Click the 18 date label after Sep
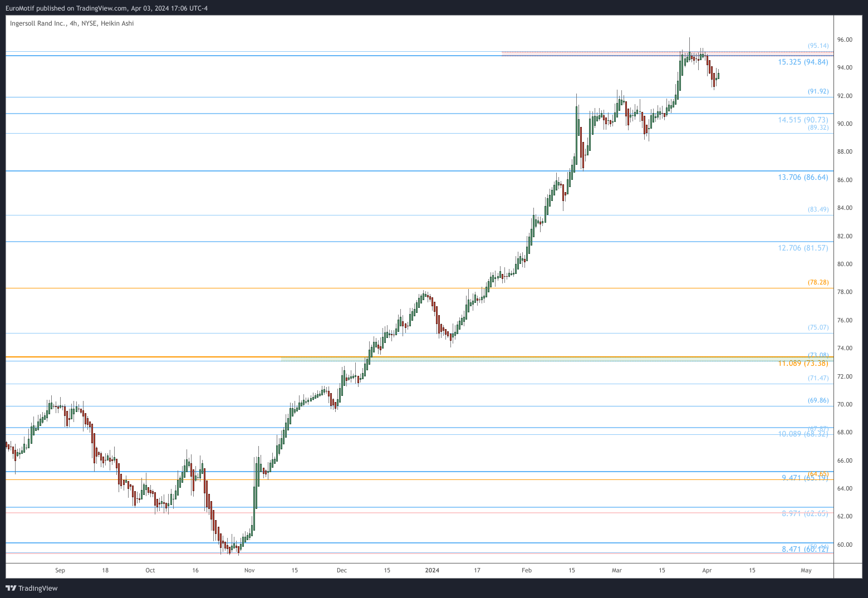This screenshot has height=598, width=868. 105,570
